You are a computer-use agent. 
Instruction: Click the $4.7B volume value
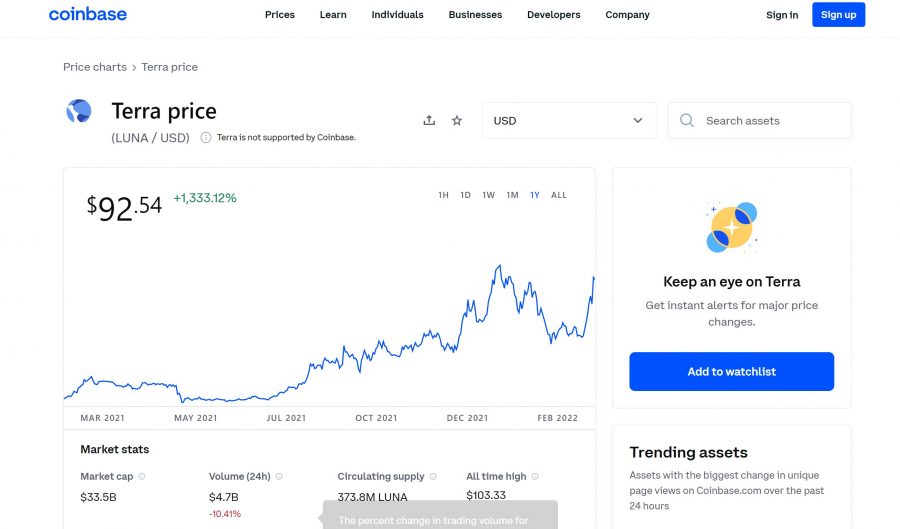[223, 497]
